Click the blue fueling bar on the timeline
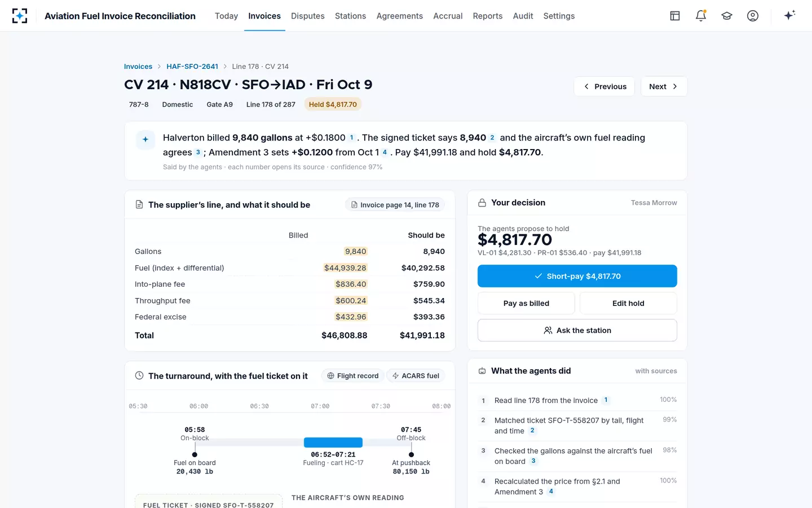This screenshot has width=812, height=508. click(x=333, y=443)
